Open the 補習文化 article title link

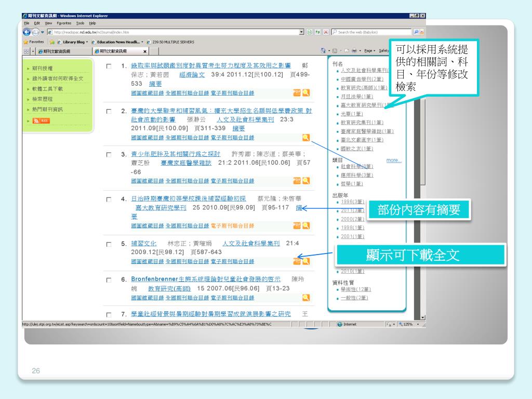[x=144, y=243]
